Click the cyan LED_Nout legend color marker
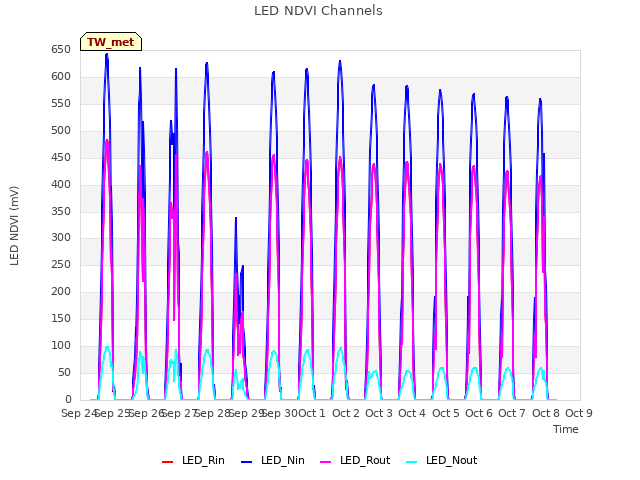 click(x=412, y=462)
